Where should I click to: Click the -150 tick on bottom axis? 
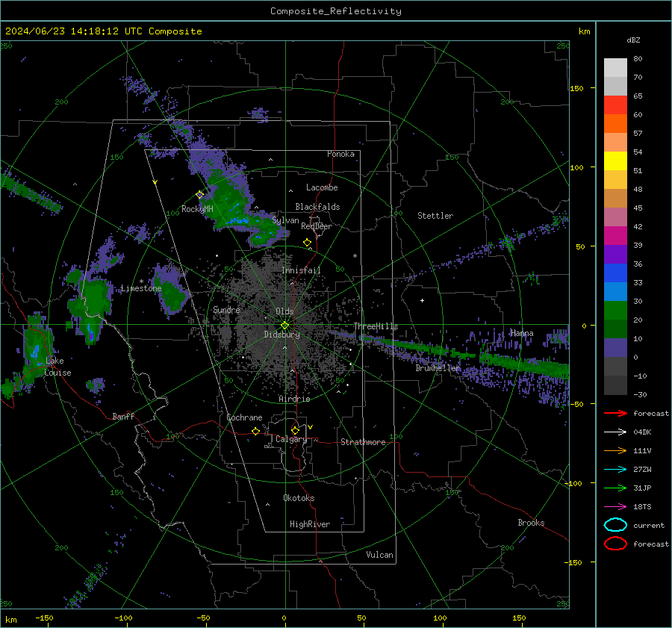pos(44,618)
